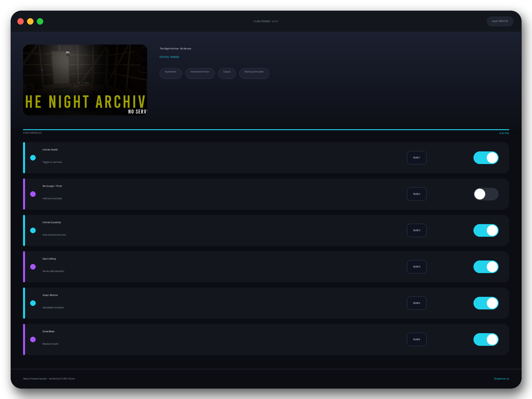Click the Auto-renews every tick description
The image size is (532, 399).
54,235
